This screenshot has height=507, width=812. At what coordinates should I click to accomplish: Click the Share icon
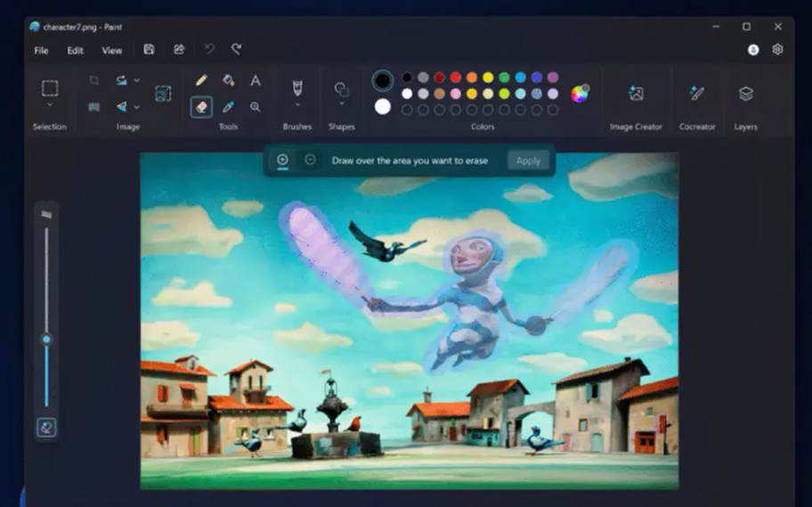[x=179, y=49]
